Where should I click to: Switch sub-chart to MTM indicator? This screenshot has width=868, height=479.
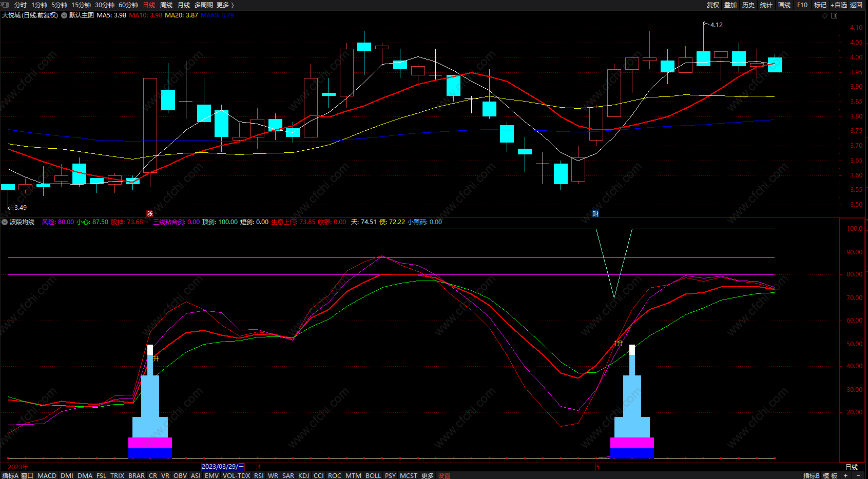[353, 475]
